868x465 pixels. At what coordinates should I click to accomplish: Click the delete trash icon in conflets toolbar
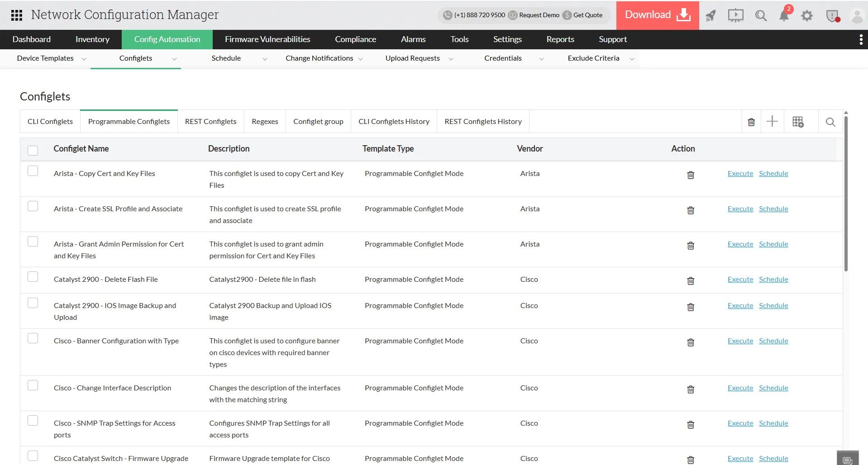[x=751, y=122]
